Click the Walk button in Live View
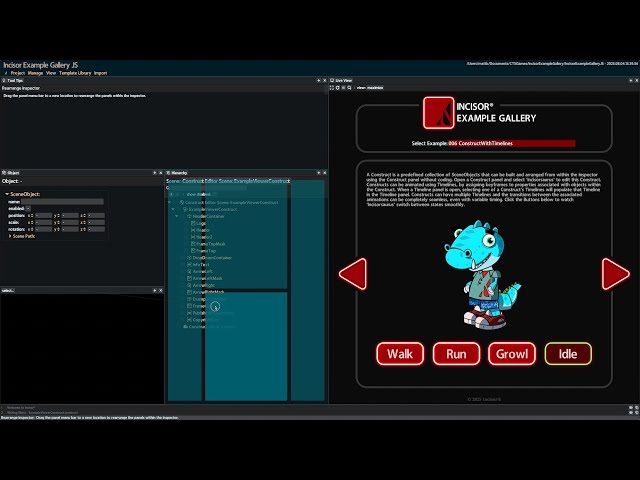This screenshot has width=640, height=480. click(400, 354)
